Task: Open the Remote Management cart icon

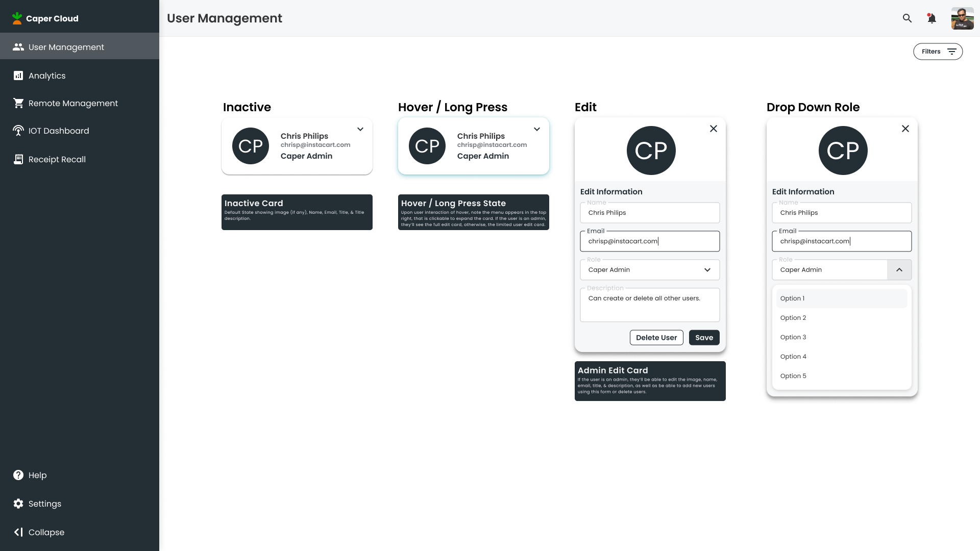Action: click(x=18, y=103)
